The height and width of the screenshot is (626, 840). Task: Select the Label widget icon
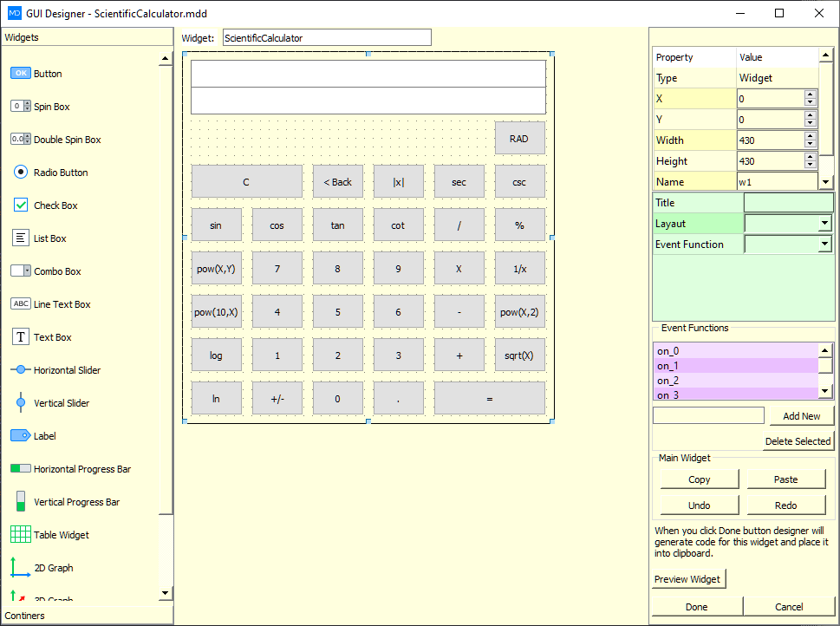[x=21, y=435]
